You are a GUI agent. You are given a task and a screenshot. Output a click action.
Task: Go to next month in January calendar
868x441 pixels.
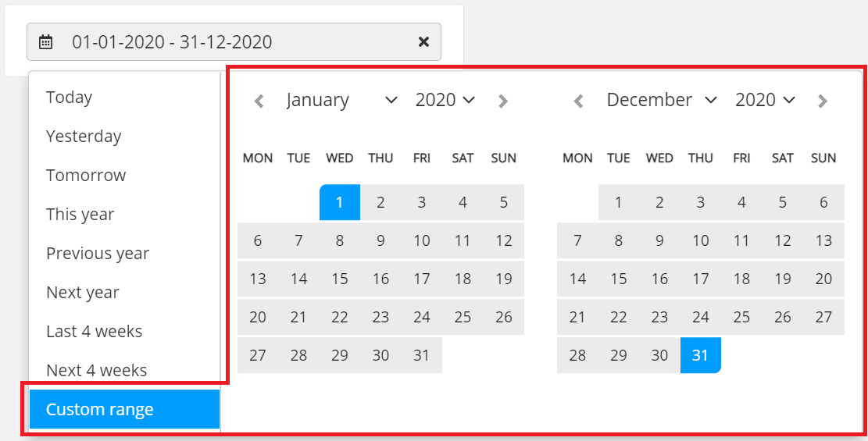coord(503,101)
